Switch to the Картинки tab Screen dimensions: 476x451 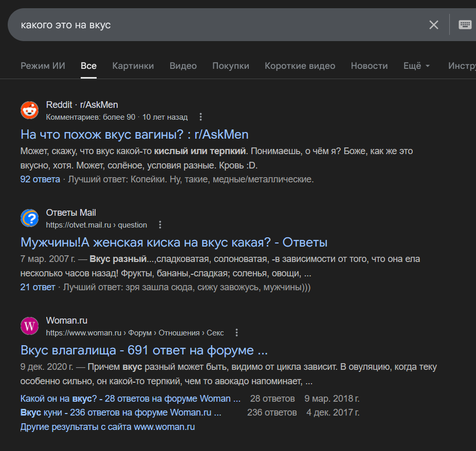[x=133, y=66]
